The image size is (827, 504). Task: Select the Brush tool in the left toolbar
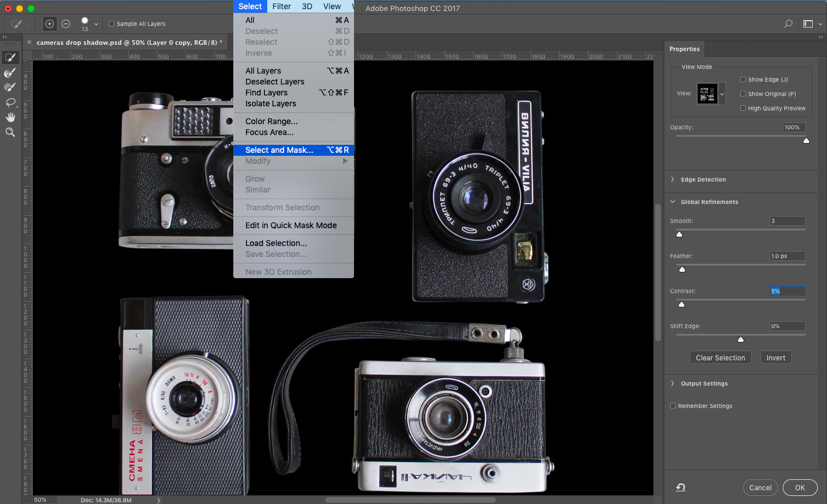pyautogui.click(x=10, y=87)
